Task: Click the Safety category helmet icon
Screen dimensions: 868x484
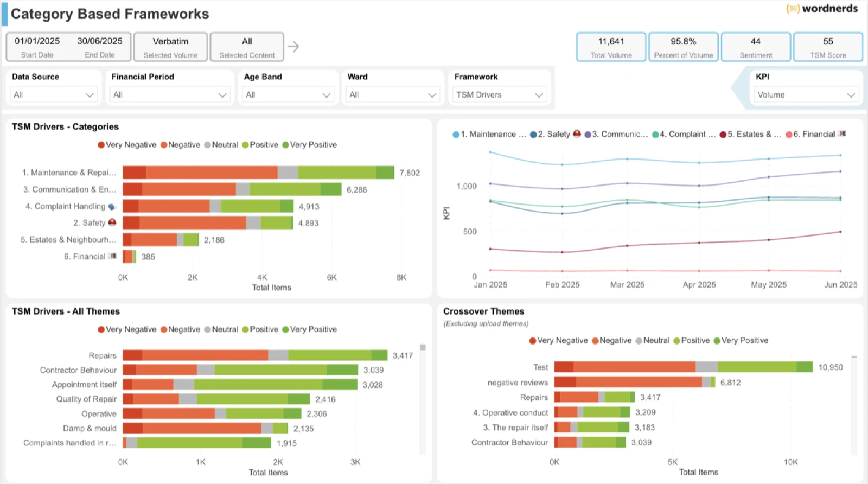Action: click(x=112, y=222)
